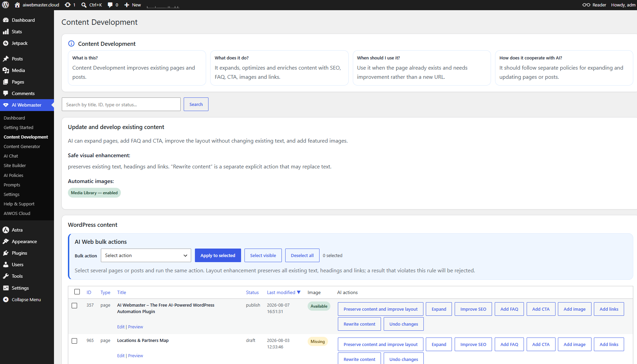
Task: Click Add FAQ for Locations & Partners Map
Action: pos(509,344)
